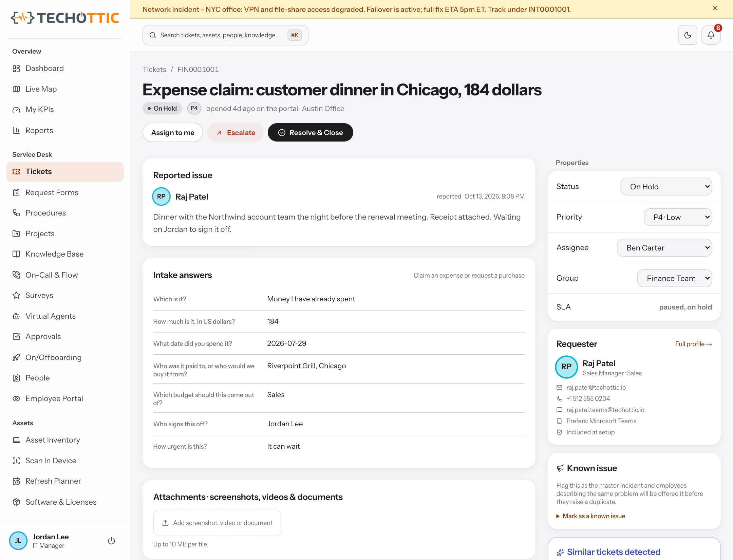Image resolution: width=733 pixels, height=560 pixels.
Task: Click the phone number +1 512 555 0204
Action: click(x=588, y=398)
